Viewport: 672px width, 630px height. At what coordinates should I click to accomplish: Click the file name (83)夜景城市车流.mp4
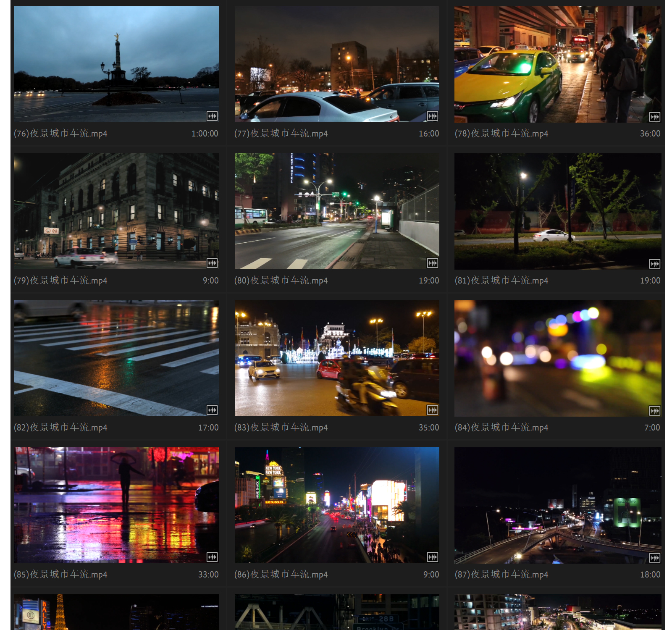281,428
